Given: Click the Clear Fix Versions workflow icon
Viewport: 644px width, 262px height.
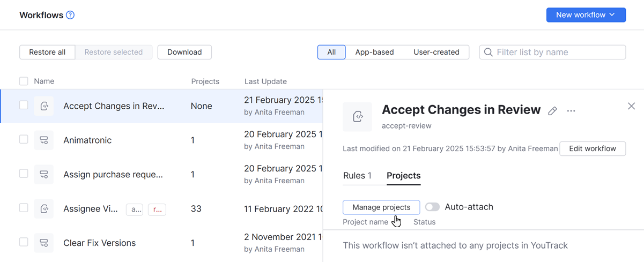Looking at the screenshot, I should [x=44, y=243].
